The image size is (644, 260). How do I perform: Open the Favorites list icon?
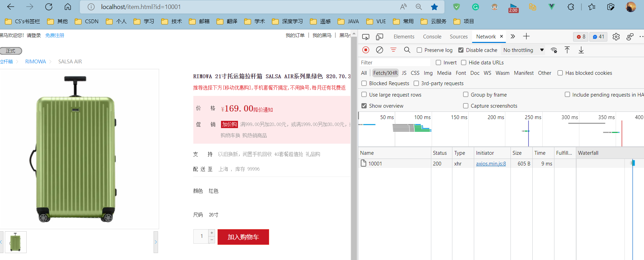592,7
